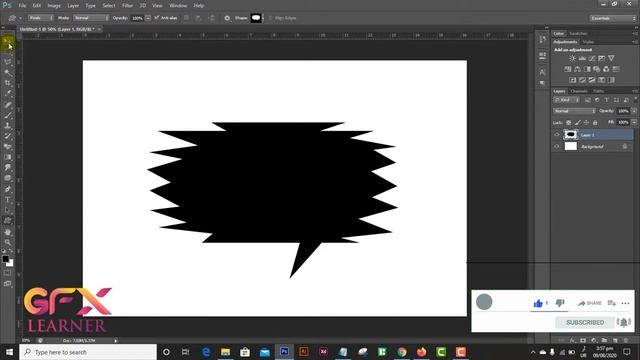This screenshot has width=640, height=360.
Task: Click the background color swatch
Action: click(x=11, y=264)
